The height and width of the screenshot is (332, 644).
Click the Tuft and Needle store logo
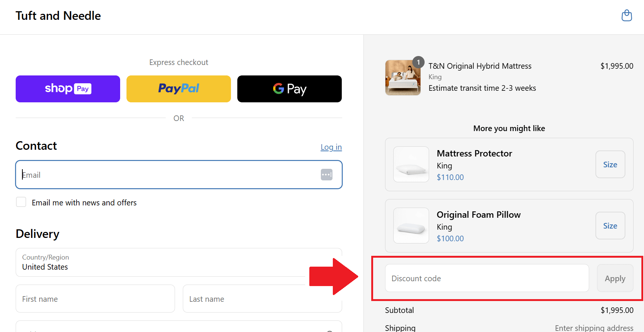click(58, 16)
